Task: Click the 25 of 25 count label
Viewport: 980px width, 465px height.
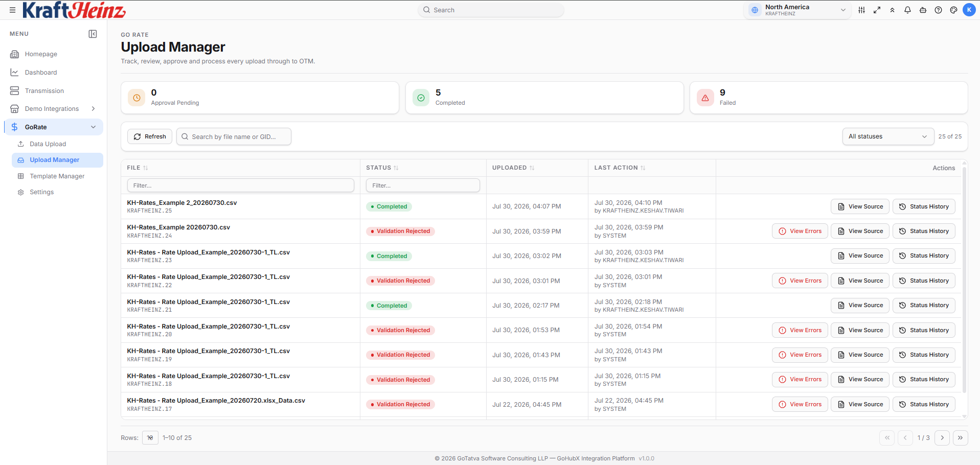Action: (950, 136)
